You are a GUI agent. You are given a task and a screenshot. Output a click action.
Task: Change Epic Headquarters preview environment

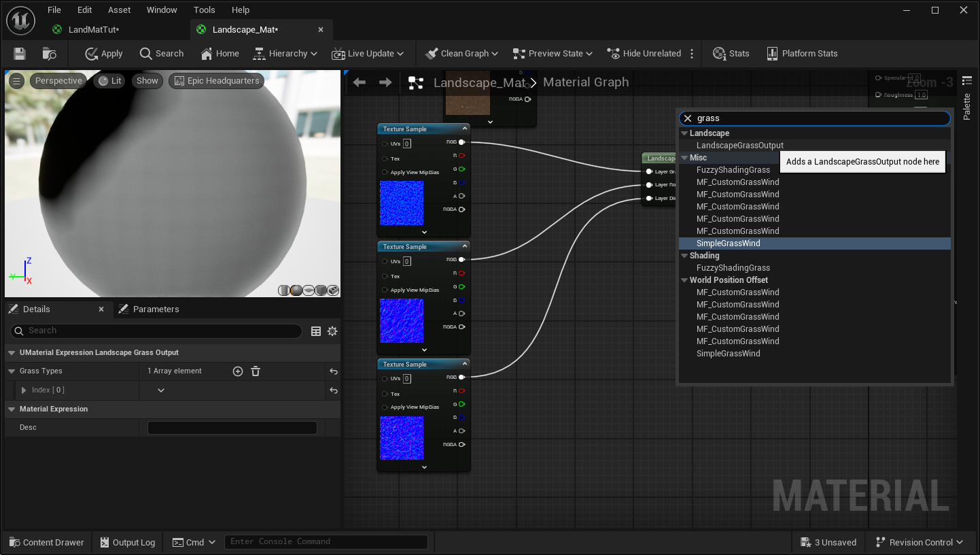coord(216,81)
